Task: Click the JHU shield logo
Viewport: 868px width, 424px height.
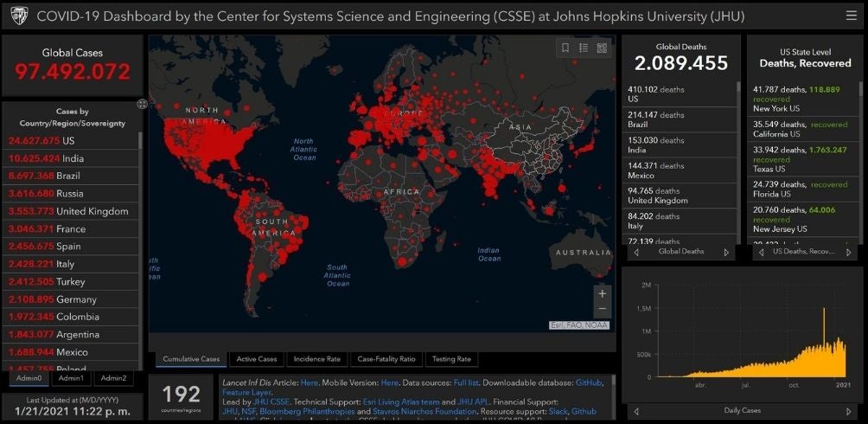Action: (18, 16)
